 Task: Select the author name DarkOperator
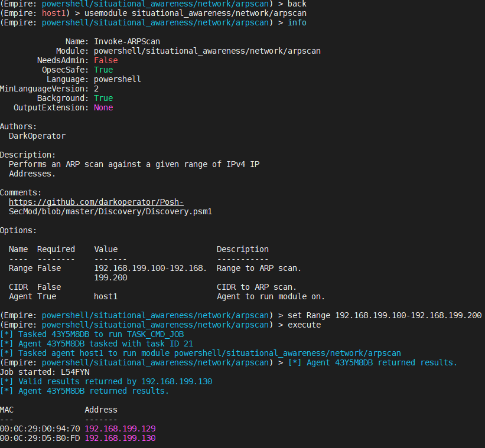pos(37,136)
